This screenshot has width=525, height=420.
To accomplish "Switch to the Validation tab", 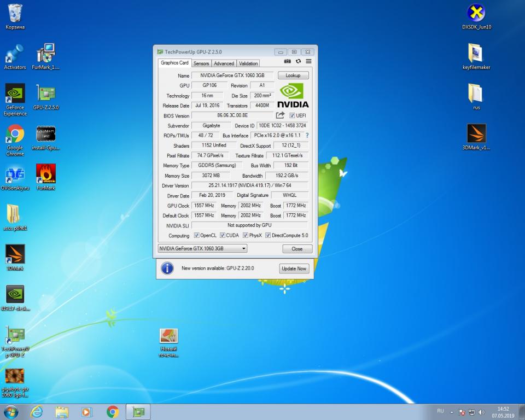I will coord(248,63).
